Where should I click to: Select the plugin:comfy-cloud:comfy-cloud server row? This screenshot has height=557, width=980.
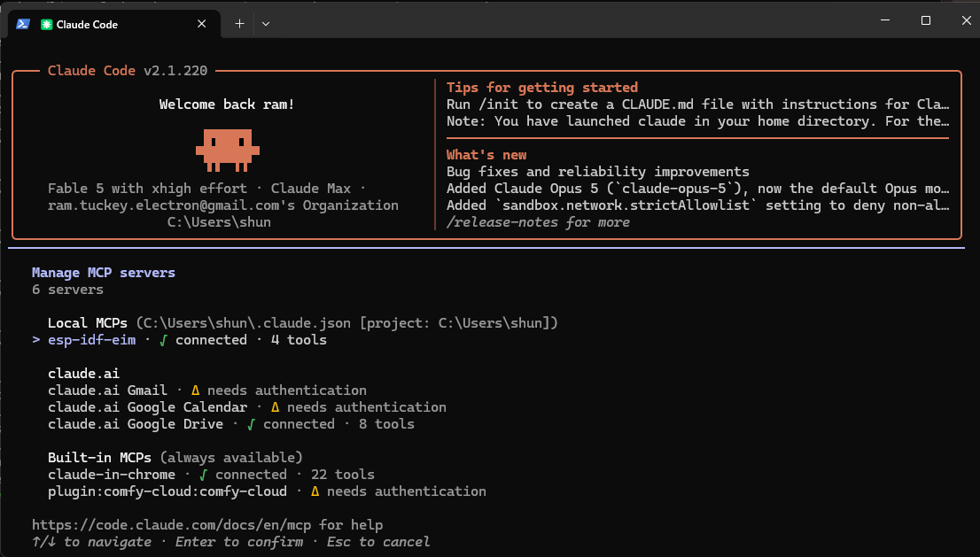267,491
